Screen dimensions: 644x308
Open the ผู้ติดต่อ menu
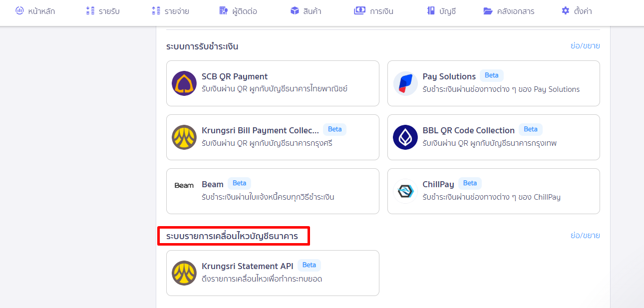pyautogui.click(x=239, y=11)
